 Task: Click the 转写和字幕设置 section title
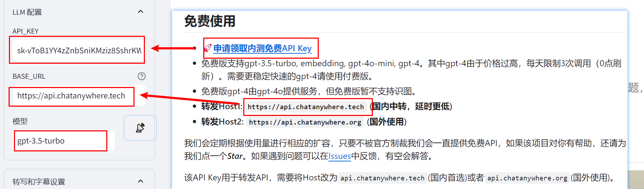pos(39,181)
